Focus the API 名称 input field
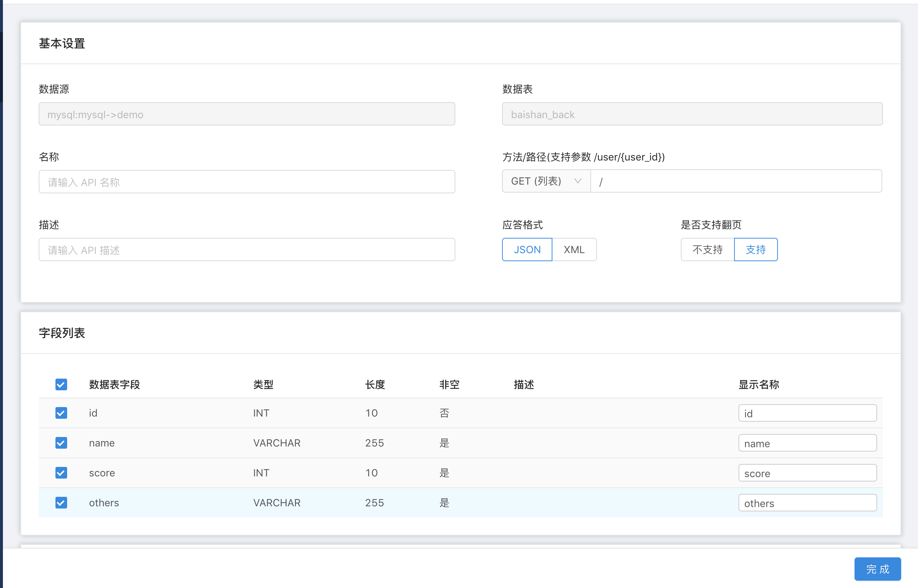The width and height of the screenshot is (918, 588). (247, 182)
